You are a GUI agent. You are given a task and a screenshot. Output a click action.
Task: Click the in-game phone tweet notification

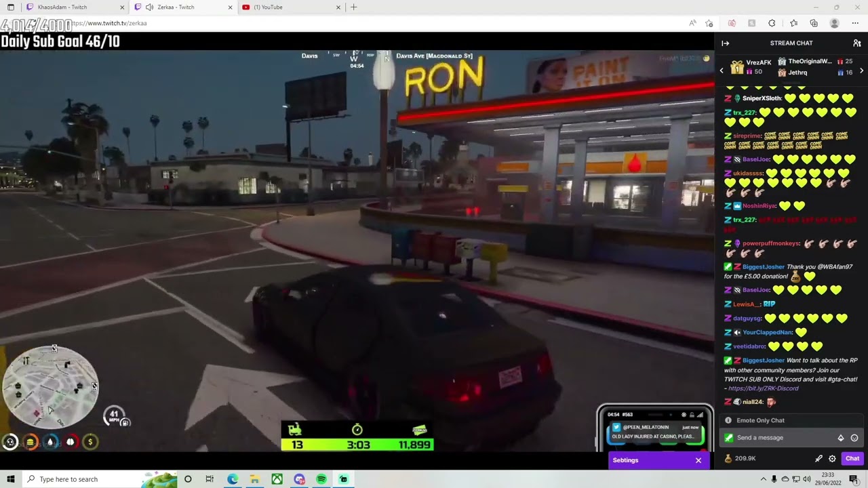[654, 432]
